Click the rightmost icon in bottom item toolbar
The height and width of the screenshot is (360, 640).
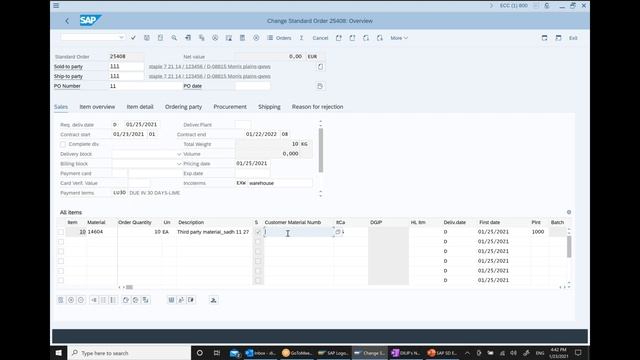point(213,300)
